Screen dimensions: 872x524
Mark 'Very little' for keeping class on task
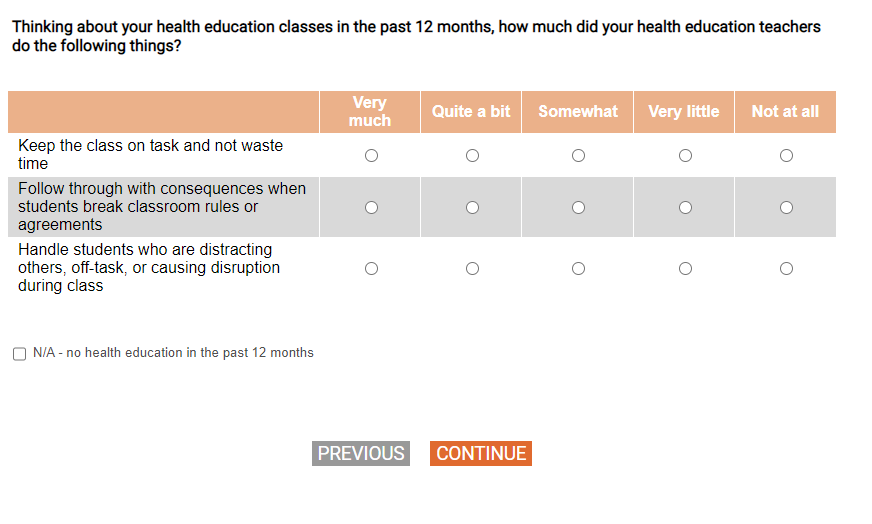tap(685, 156)
